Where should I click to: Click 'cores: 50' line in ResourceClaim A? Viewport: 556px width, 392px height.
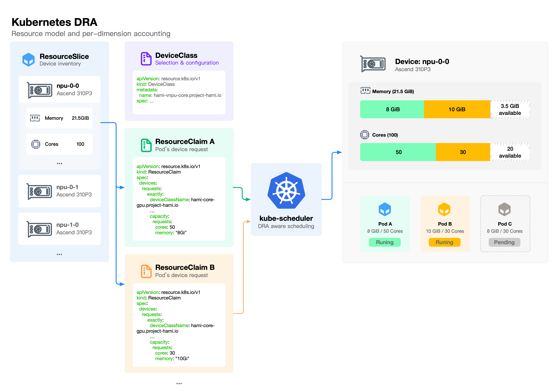[165, 227]
